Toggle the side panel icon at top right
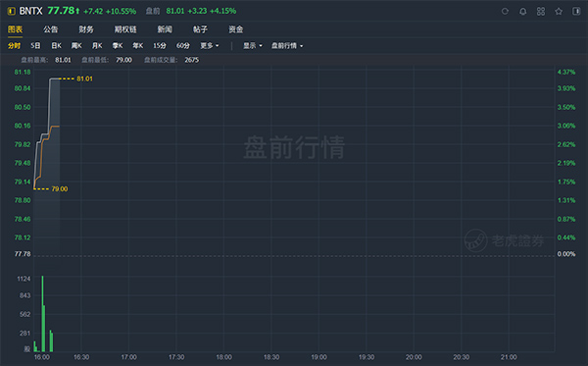The image size is (588, 366). 576,11
